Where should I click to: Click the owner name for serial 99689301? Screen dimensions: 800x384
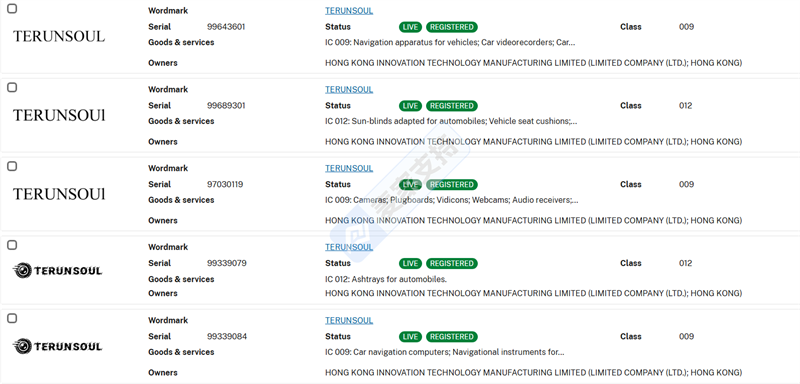click(533, 142)
